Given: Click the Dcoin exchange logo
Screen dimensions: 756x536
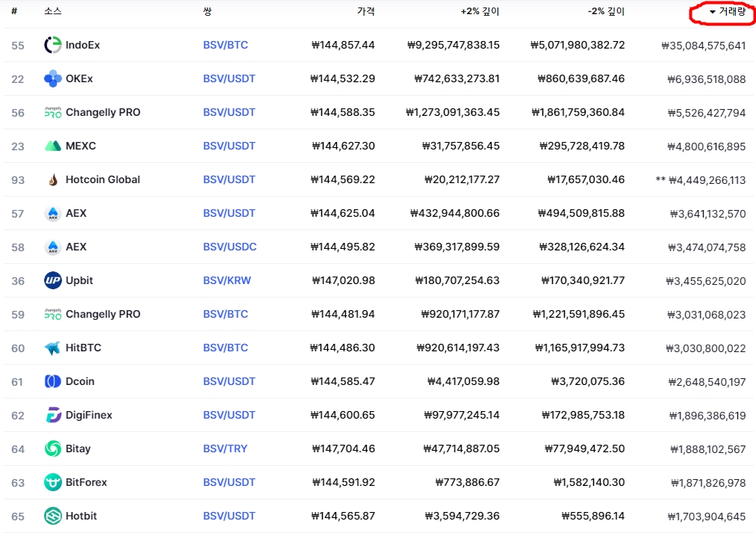Looking at the screenshot, I should [x=52, y=381].
